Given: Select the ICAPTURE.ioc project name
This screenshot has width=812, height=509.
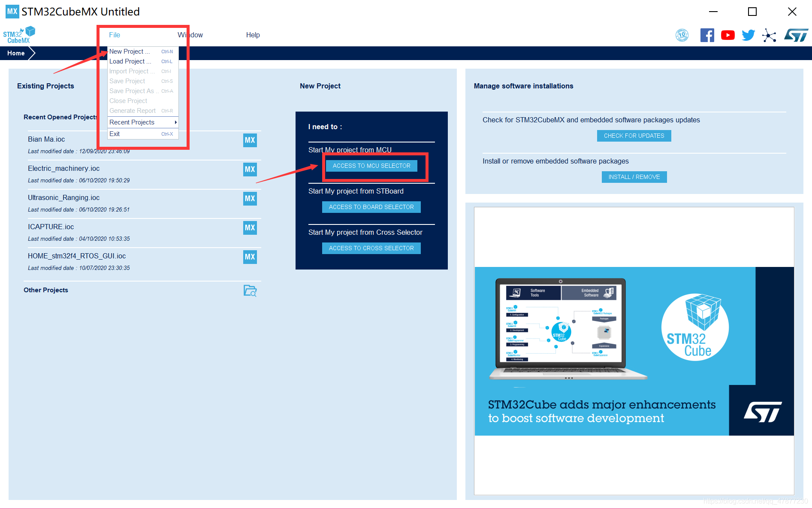Looking at the screenshot, I should click(x=51, y=227).
